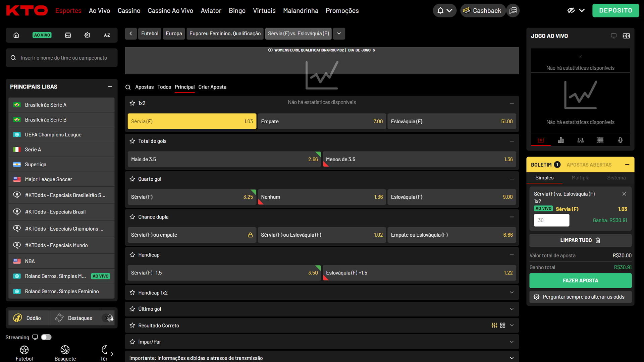Go to home icon in sidebar
644x362 pixels.
(x=16, y=35)
